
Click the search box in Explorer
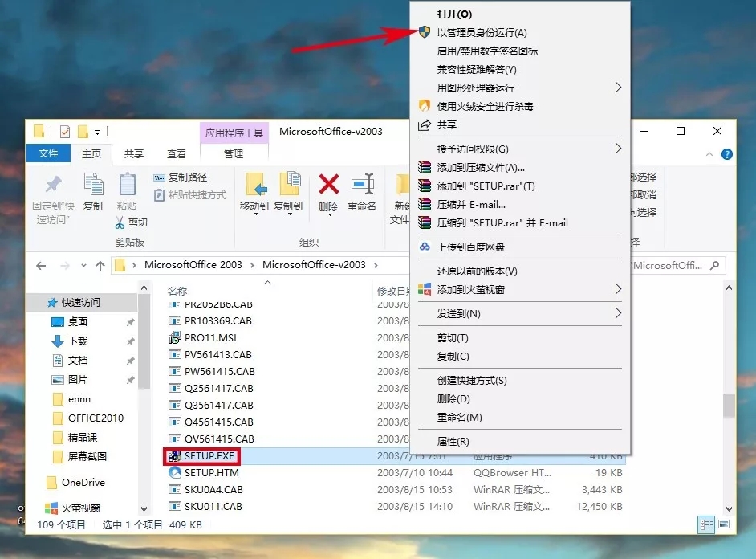(677, 265)
